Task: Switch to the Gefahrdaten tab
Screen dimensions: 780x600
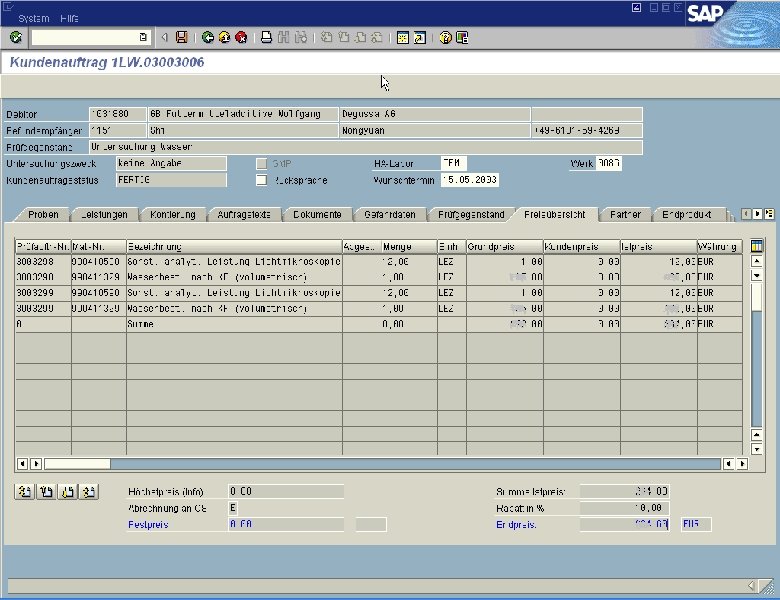Action: tap(390, 214)
